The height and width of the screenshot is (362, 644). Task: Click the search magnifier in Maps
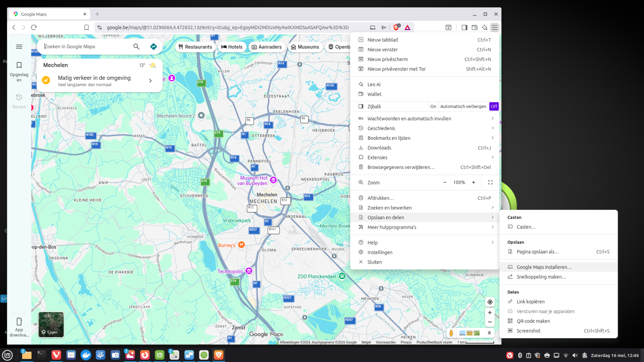(136, 47)
